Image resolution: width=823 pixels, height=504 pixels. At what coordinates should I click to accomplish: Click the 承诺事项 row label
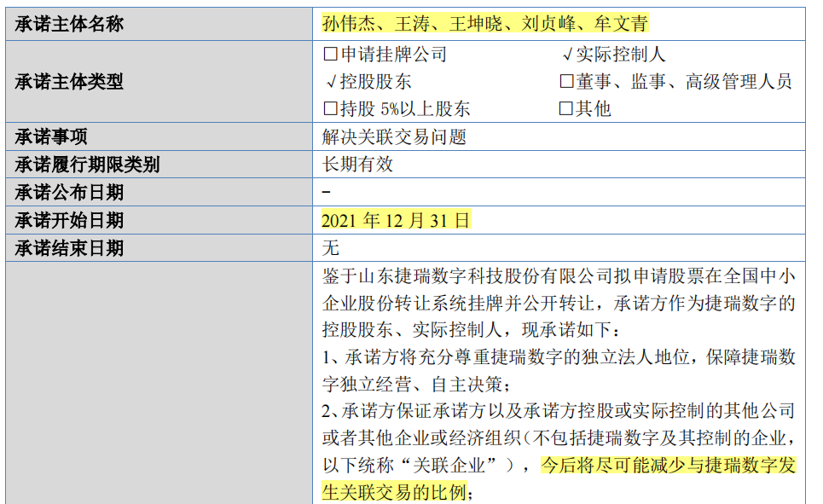pos(51,137)
